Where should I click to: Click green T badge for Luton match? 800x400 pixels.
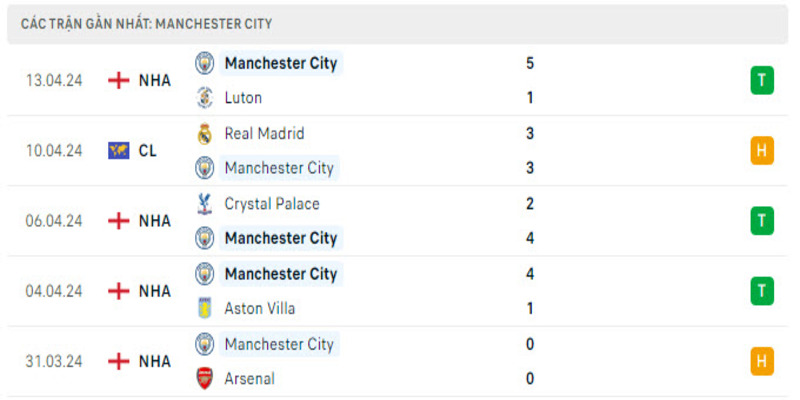pyautogui.click(x=762, y=81)
